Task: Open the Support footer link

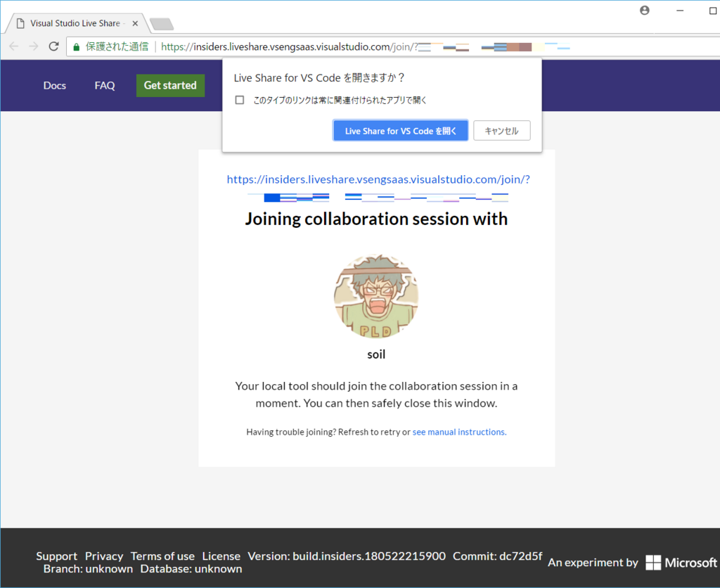Action: (x=56, y=556)
